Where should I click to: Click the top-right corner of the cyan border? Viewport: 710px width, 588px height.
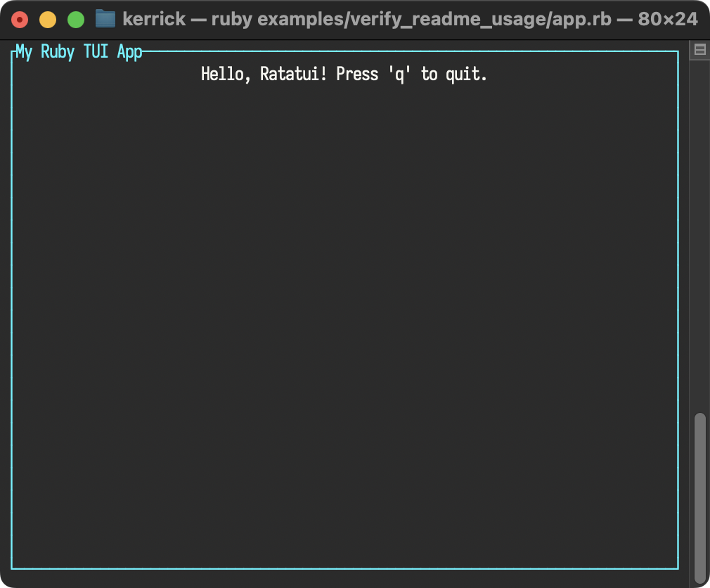(678, 51)
